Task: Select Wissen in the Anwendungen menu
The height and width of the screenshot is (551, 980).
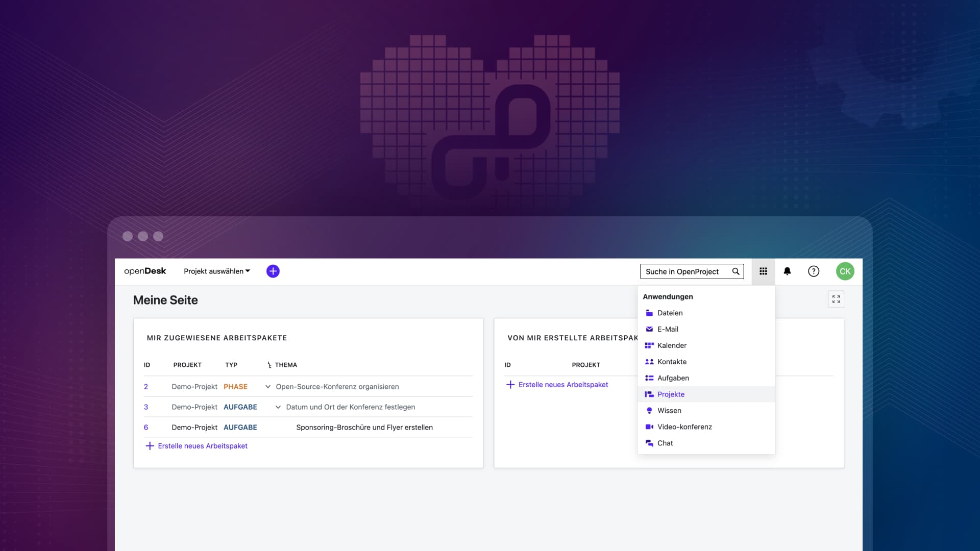Action: click(669, 410)
